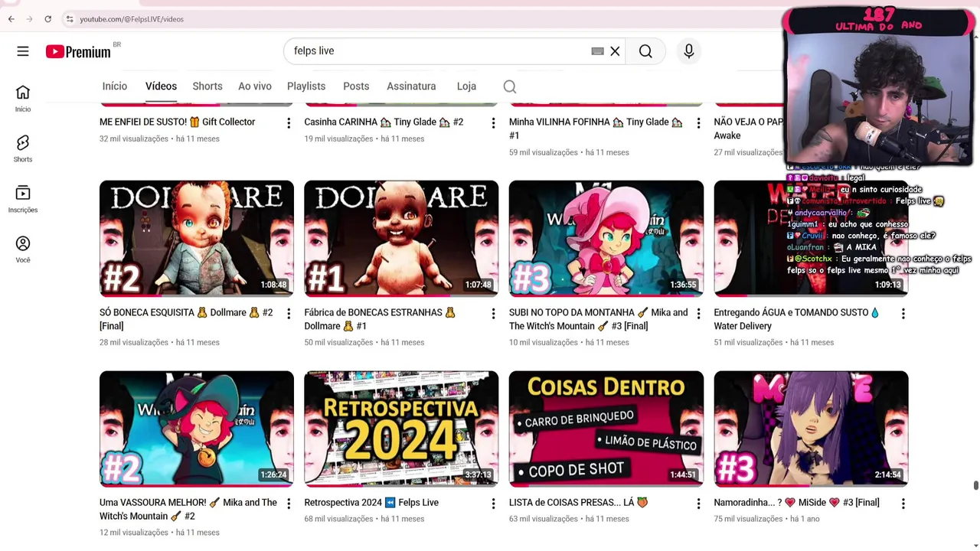Viewport: 980px width, 551px height.
Task: Click the YouTube Premium logo
Action: click(78, 51)
